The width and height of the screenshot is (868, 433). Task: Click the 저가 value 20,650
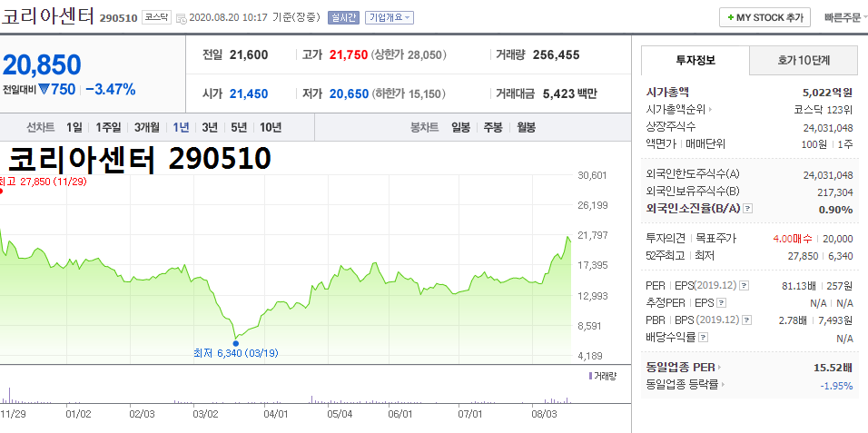349,94
